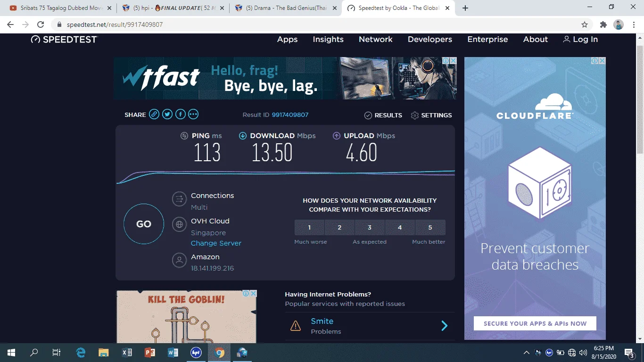This screenshot has width=644, height=362.
Task: Open Windows taskbar search
Action: pos(34,353)
